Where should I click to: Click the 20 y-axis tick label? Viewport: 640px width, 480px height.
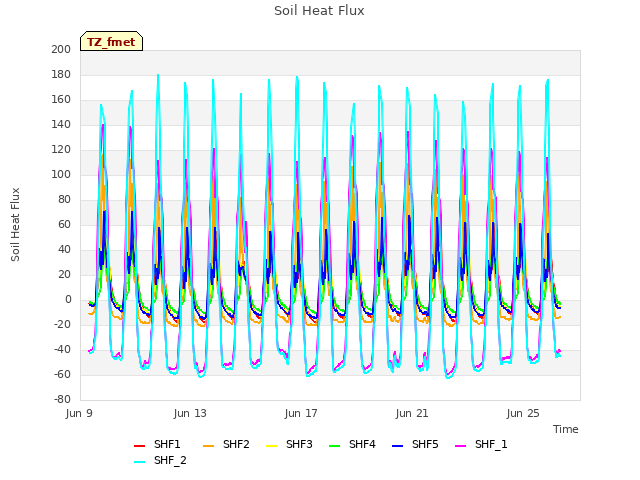[x=64, y=275]
